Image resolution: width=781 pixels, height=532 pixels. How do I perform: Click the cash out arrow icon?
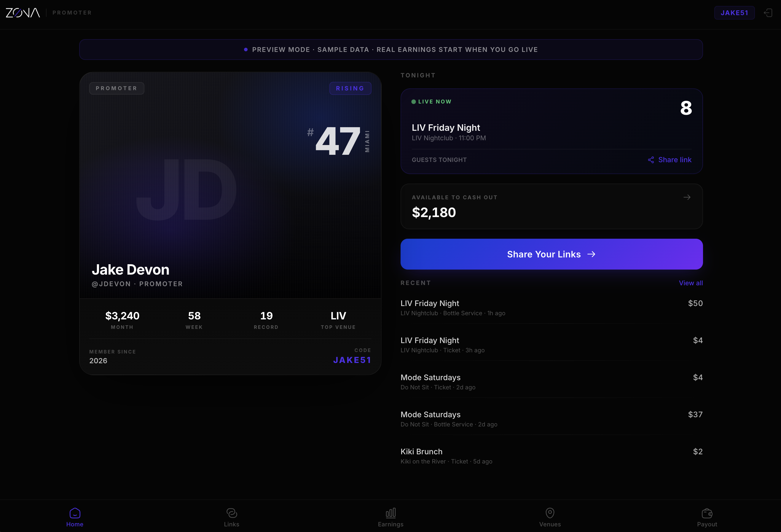687,197
